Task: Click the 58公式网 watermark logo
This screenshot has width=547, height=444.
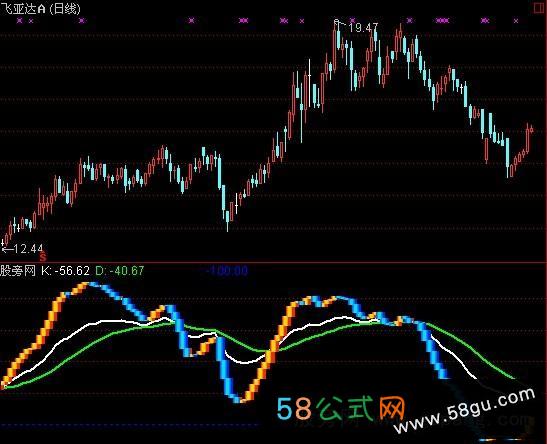Action: tap(341, 408)
